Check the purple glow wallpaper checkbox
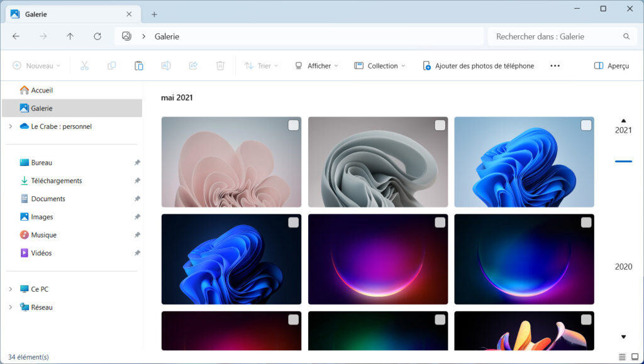 440,223
